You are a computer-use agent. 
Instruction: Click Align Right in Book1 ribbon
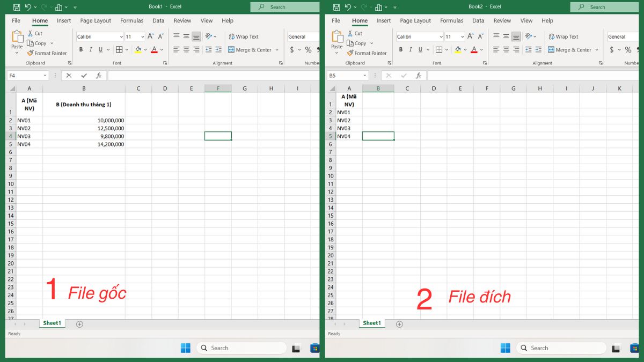tap(196, 49)
